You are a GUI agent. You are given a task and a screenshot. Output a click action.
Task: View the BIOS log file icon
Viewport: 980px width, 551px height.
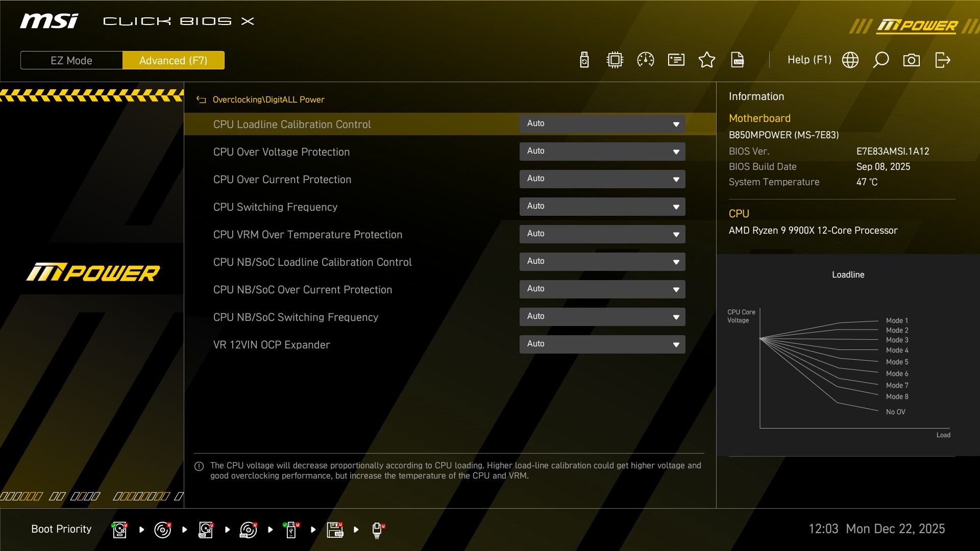point(738,60)
